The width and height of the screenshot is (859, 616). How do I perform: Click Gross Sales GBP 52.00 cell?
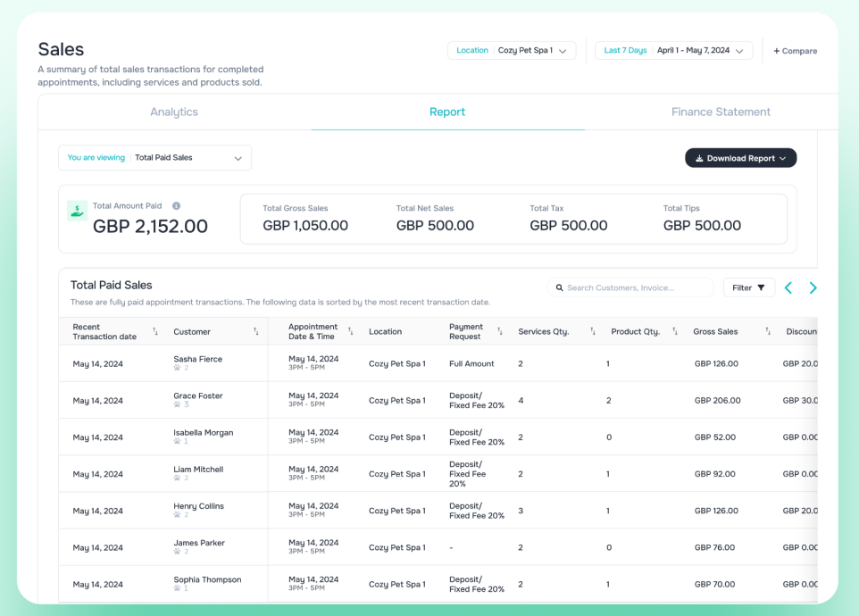tap(715, 437)
